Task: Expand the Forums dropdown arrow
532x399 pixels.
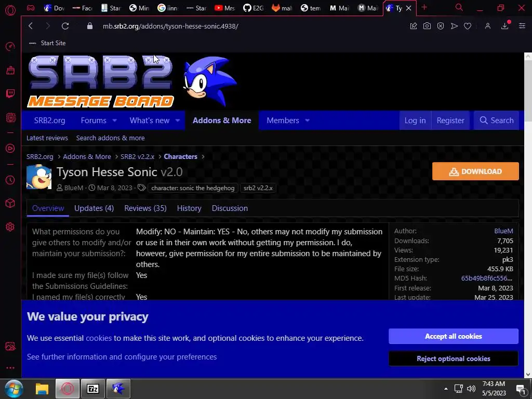Action: coord(115,121)
